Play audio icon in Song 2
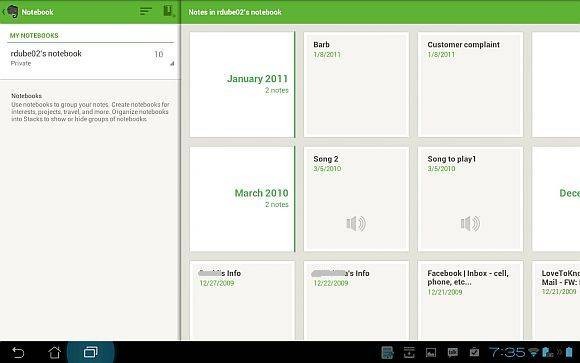This screenshot has width=580, height=363. pos(356,223)
